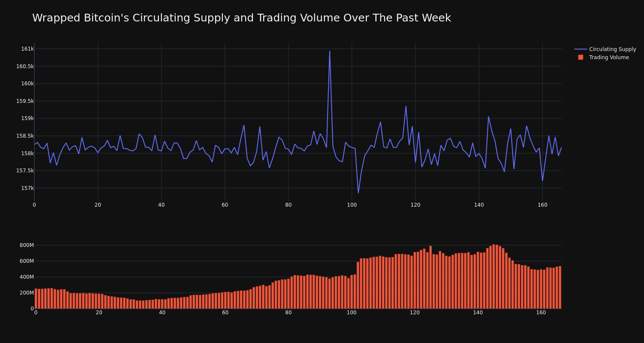The image size is (644, 343).
Task: Click the 158k y-axis label
Action: tap(27, 153)
